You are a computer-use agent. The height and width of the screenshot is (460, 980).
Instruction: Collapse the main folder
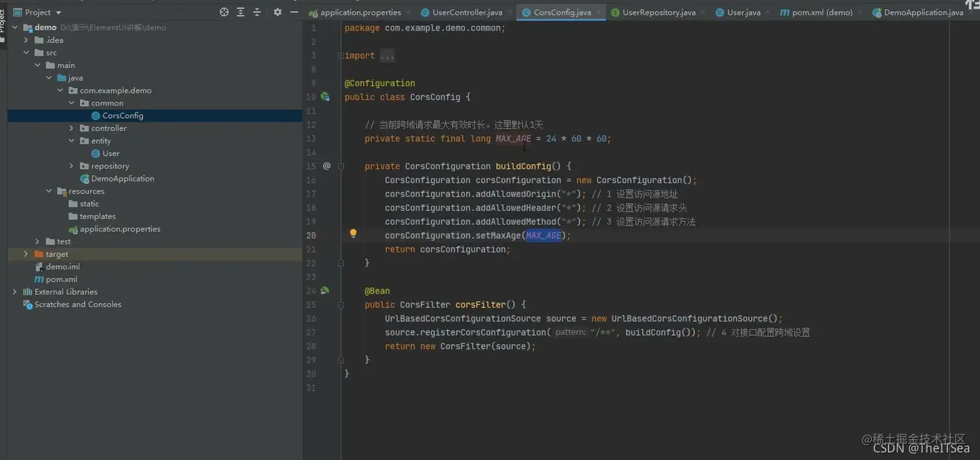pos(38,65)
